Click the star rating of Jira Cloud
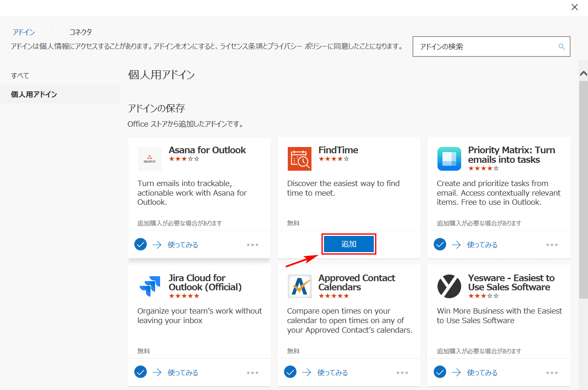This screenshot has height=390, width=588. 184,296
